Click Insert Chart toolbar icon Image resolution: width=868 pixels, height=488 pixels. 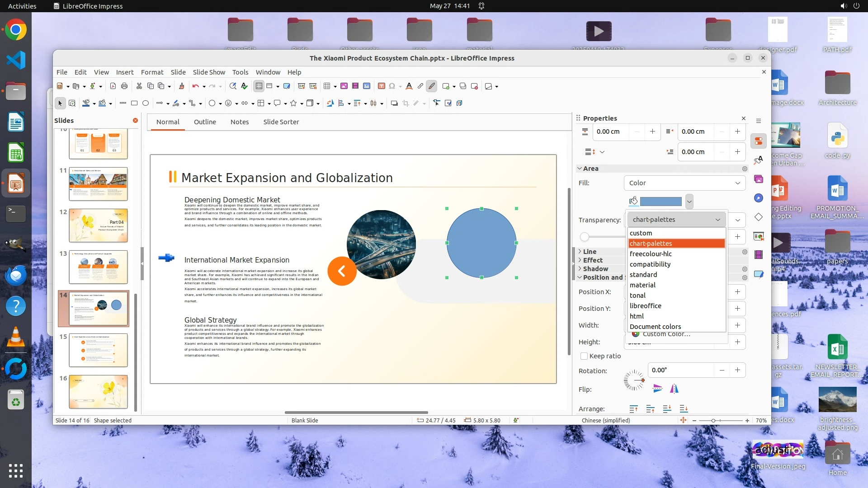coord(367,86)
